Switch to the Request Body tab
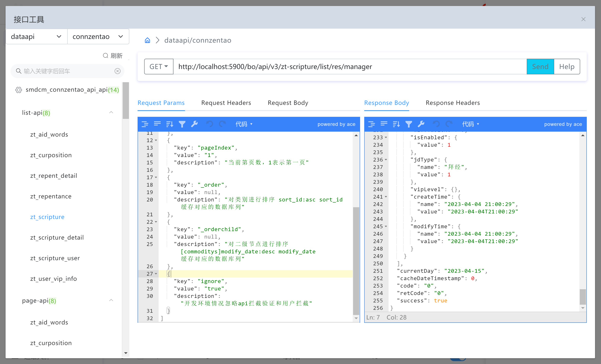 [288, 103]
